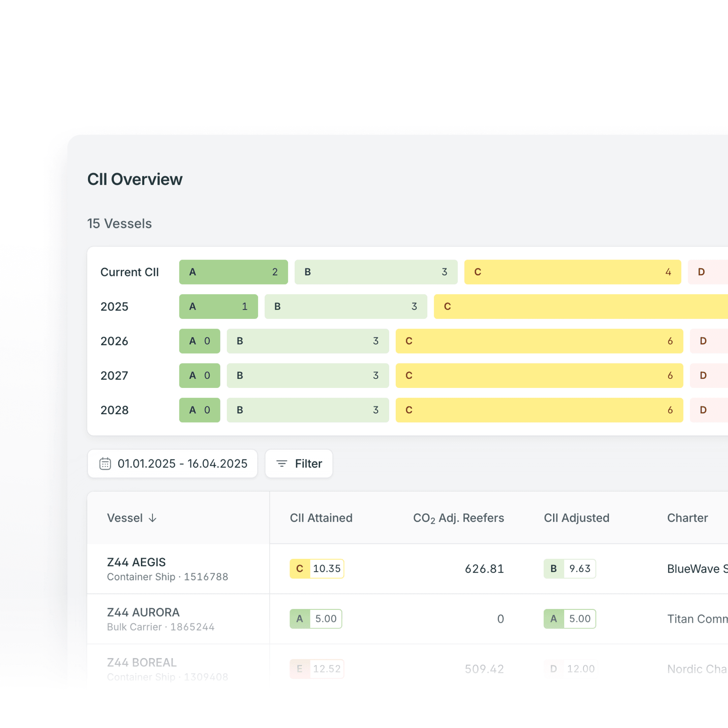The height and width of the screenshot is (728, 728).
Task: Click Z44 AURORA CII Adjusted badge A 5.00
Action: [x=570, y=619]
